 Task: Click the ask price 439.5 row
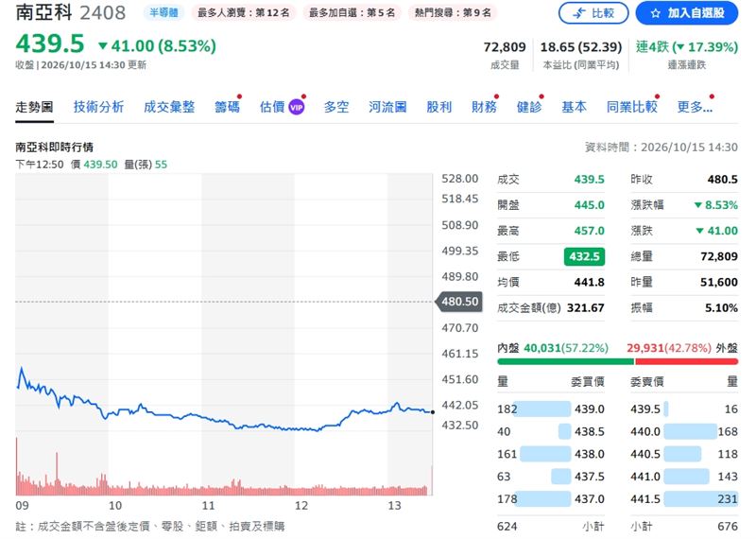pyautogui.click(x=684, y=409)
